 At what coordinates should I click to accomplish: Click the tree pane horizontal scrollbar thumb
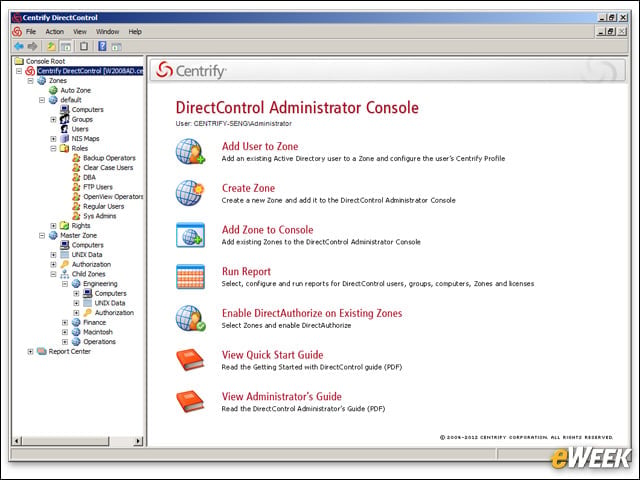pyautogui.click(x=66, y=441)
